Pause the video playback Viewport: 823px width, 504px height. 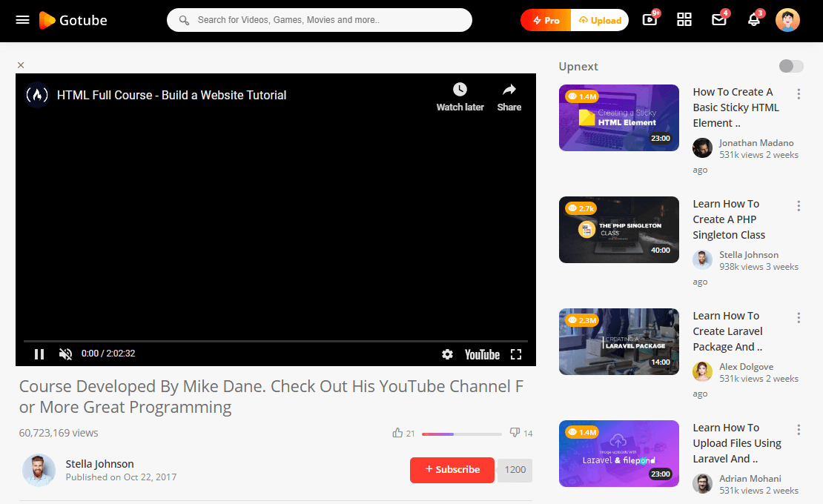click(39, 354)
